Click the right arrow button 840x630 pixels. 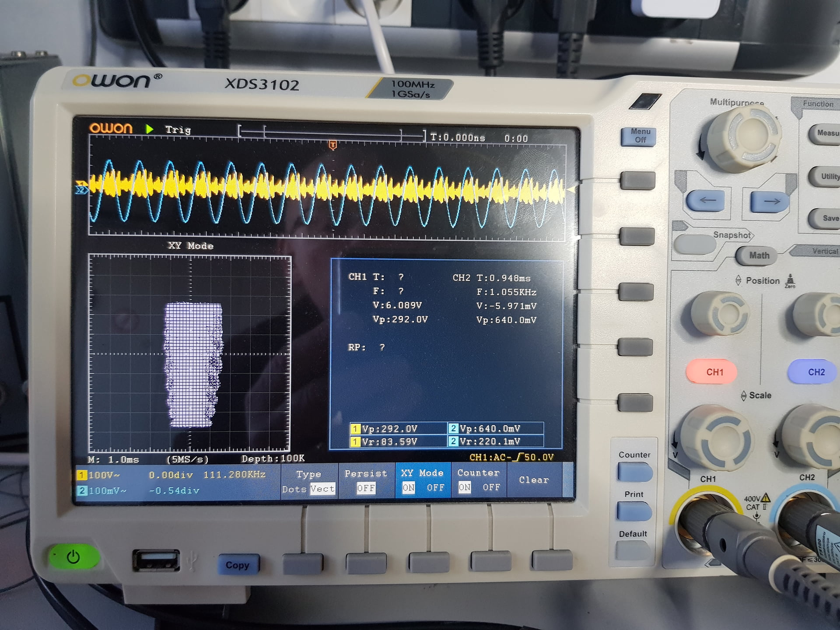(770, 201)
